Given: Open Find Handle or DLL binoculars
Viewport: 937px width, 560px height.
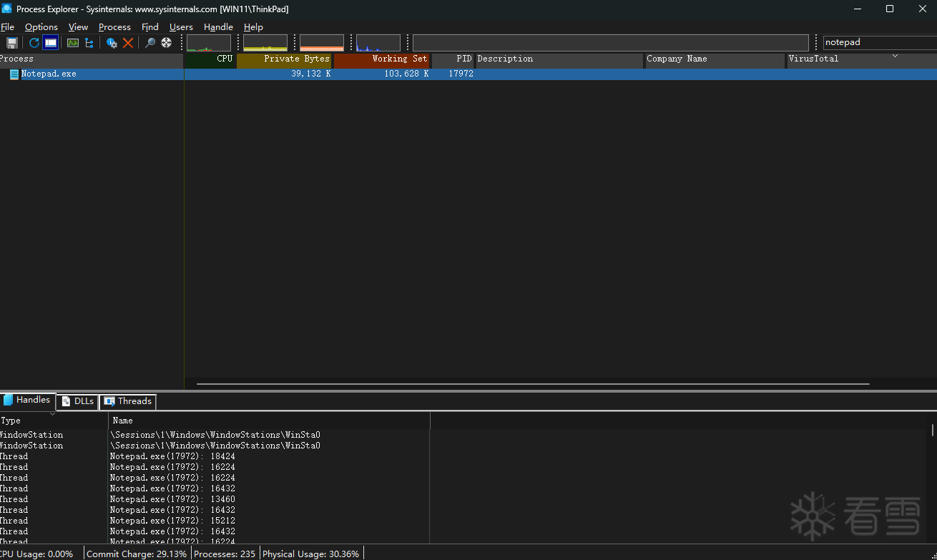Looking at the screenshot, I should 150,43.
